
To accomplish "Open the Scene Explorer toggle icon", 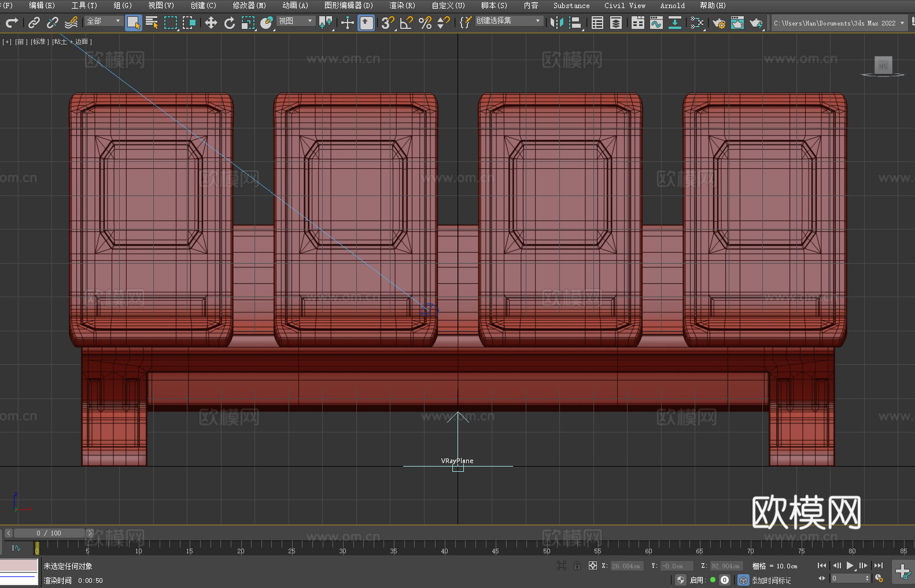I will coord(597,23).
